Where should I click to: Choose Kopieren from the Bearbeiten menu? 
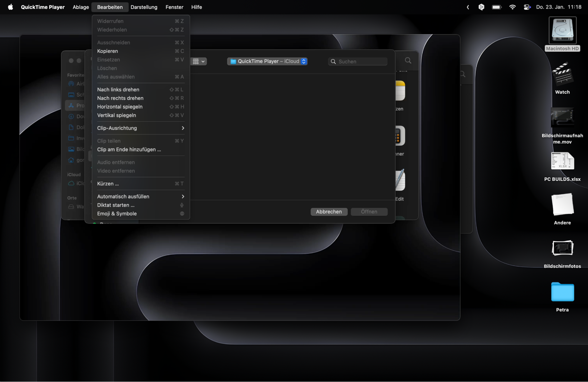click(x=141, y=51)
